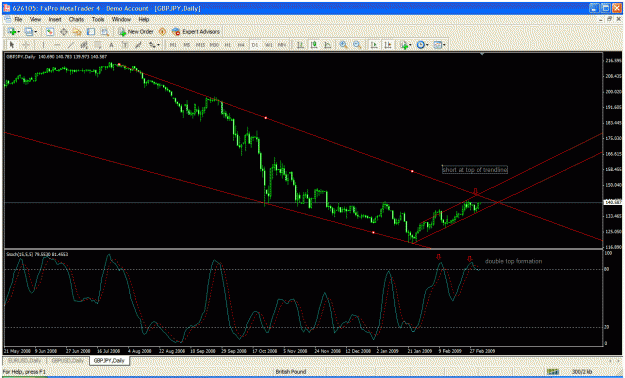Switch chart to Bar Chart mode
The height and width of the screenshot is (378, 625).
300,45
